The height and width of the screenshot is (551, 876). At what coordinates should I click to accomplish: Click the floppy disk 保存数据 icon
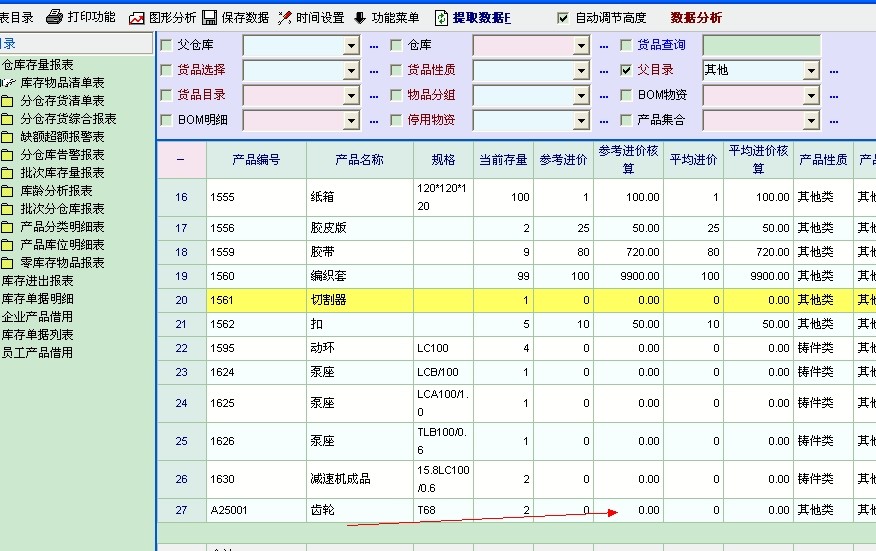(210, 18)
